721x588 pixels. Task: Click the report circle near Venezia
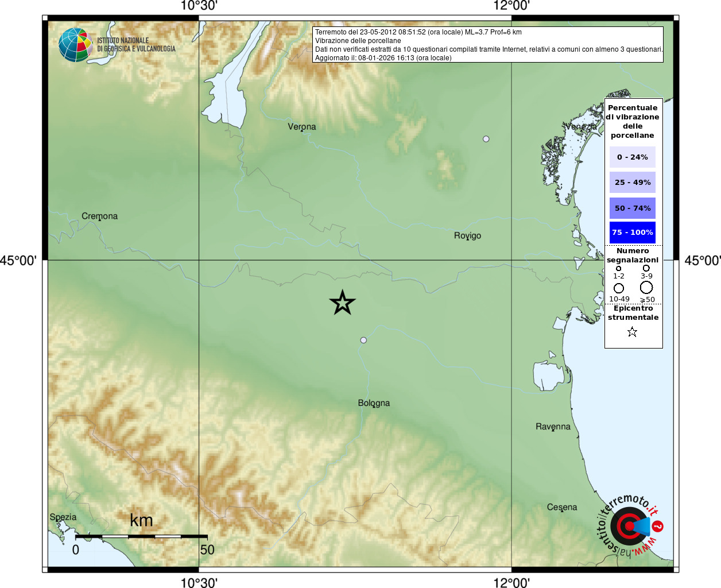click(x=486, y=139)
